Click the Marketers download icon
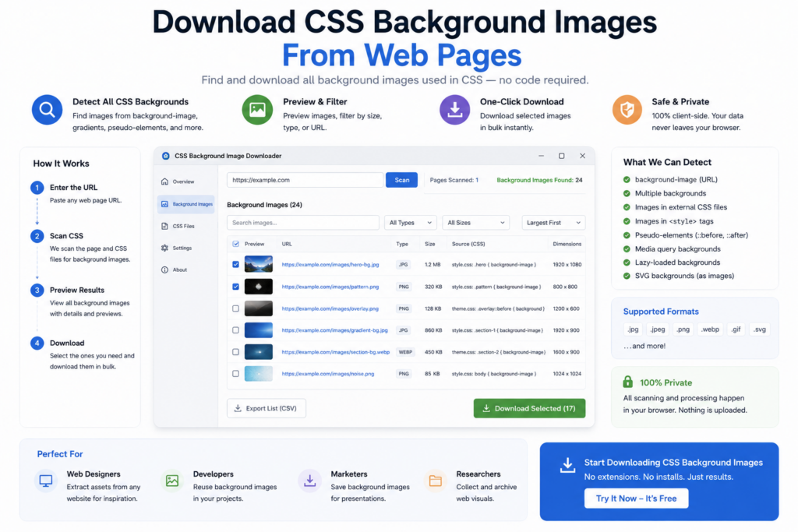The width and height of the screenshot is (798, 532). coord(309,481)
